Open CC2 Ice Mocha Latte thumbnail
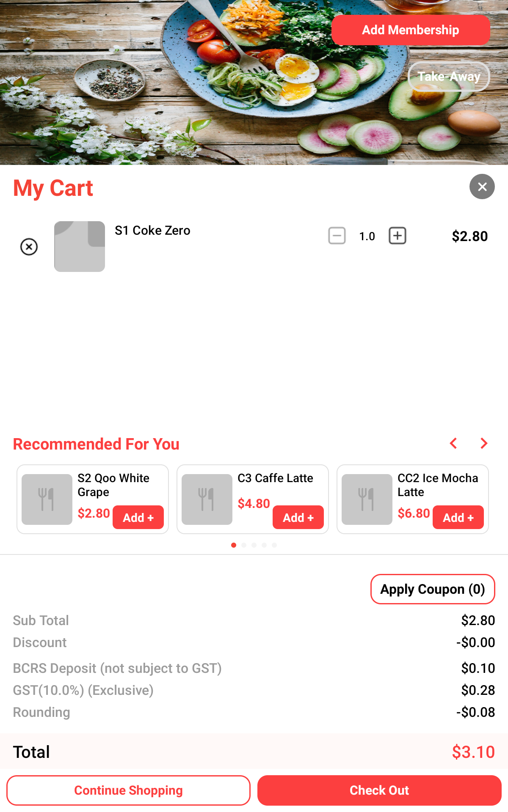The height and width of the screenshot is (812, 508). [x=367, y=499]
